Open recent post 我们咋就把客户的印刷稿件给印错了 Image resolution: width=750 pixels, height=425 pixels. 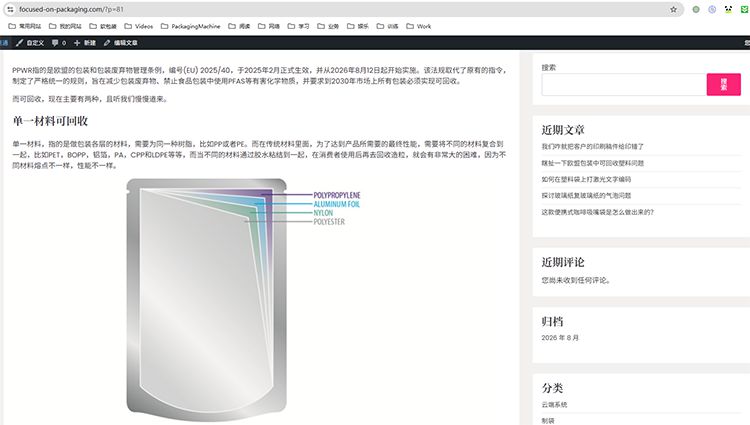click(592, 146)
